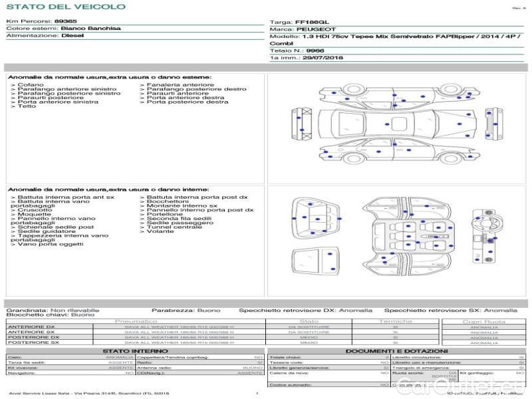Select the Targa FF186GL field
Viewport: 532px width, 399px height.
click(313, 22)
